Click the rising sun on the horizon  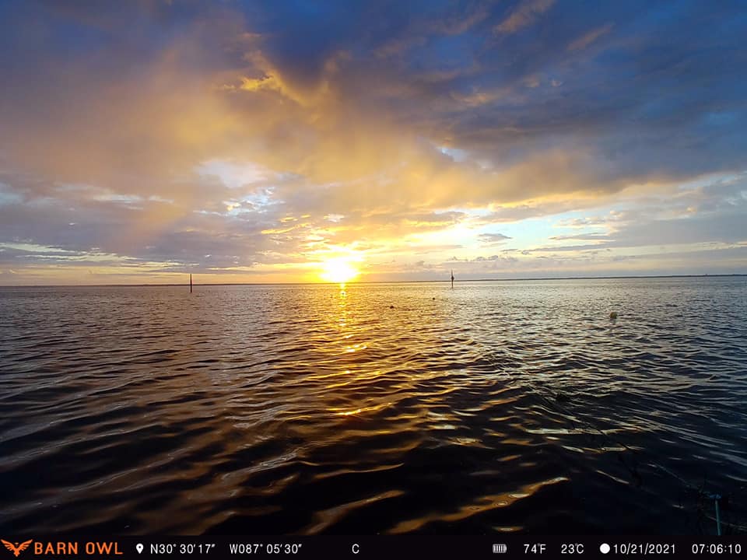tap(339, 270)
